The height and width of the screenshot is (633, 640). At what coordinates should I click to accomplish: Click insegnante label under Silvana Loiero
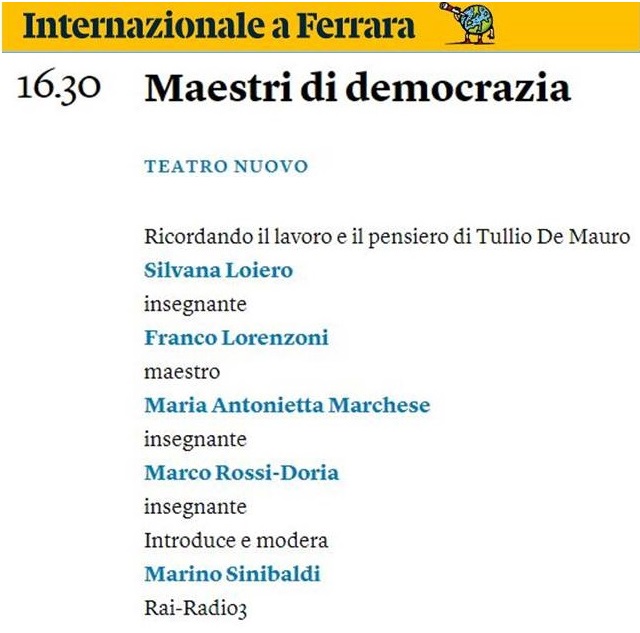coord(196,305)
